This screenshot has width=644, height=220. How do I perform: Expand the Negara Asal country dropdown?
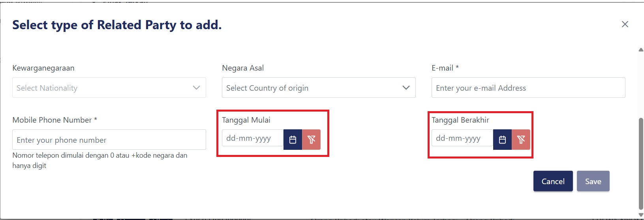point(312,88)
